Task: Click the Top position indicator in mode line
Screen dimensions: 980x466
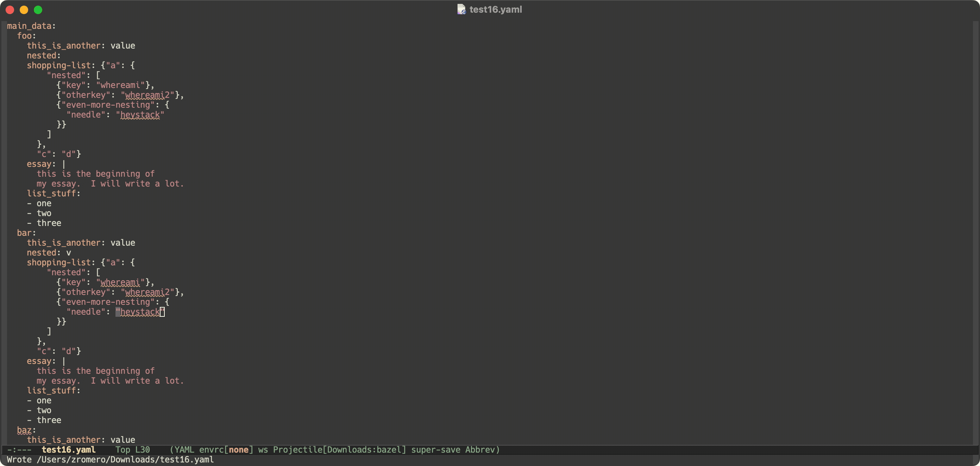Action: tap(122, 450)
